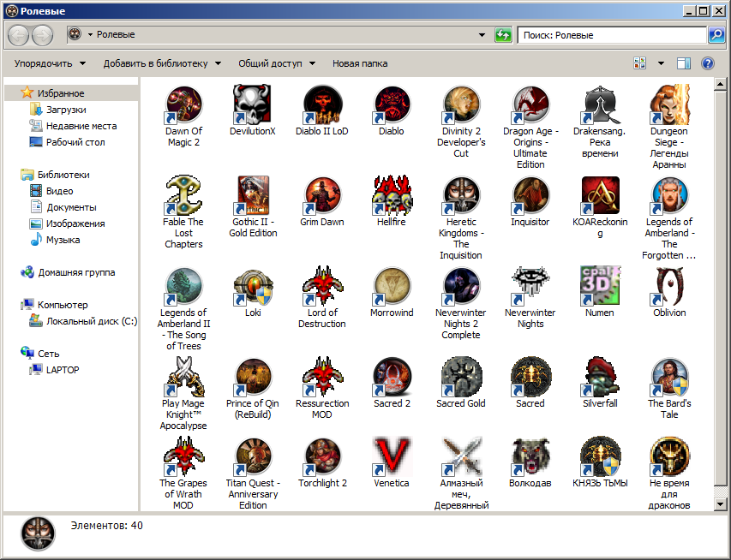Image resolution: width=731 pixels, height=560 pixels.
Task: Select Dragon Age Origins Ultimate Edition icon
Action: (530, 104)
